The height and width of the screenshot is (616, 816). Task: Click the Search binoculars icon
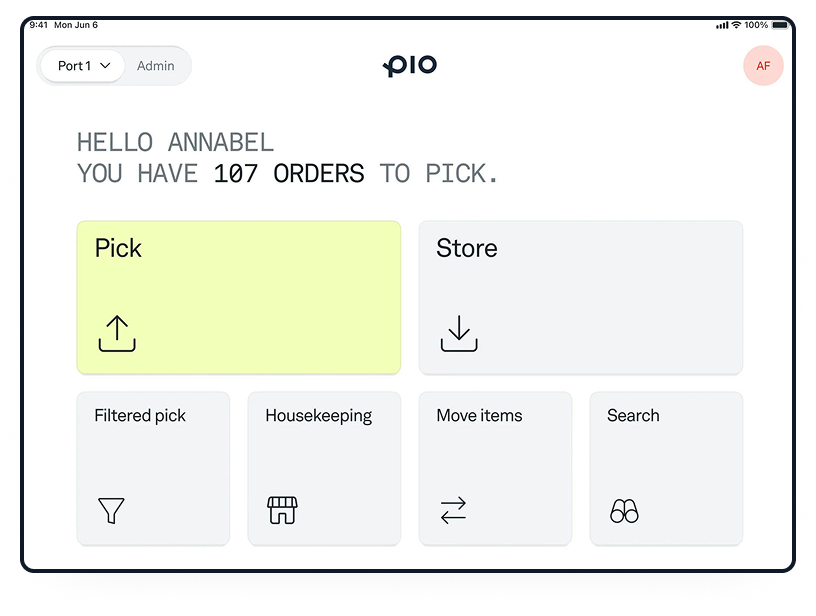[624, 511]
